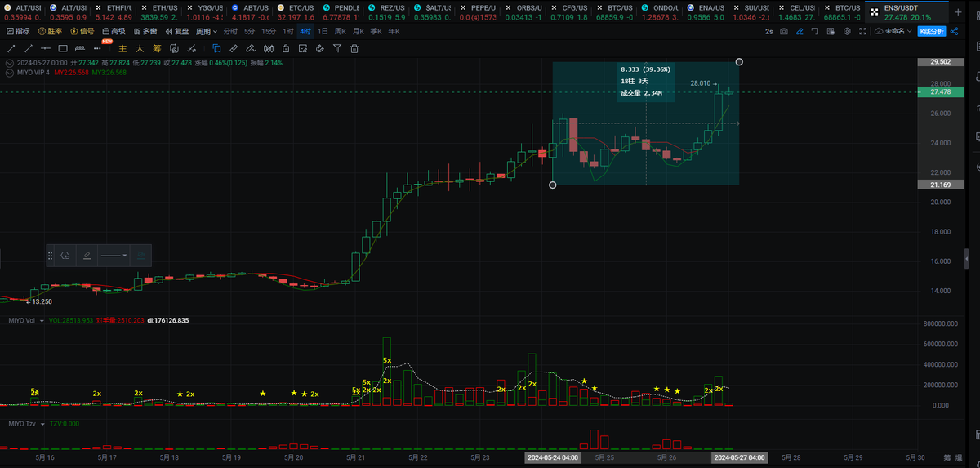Click the measurement box's top-right circle handle
Image resolution: width=980 pixels, height=468 pixels.
pos(739,61)
